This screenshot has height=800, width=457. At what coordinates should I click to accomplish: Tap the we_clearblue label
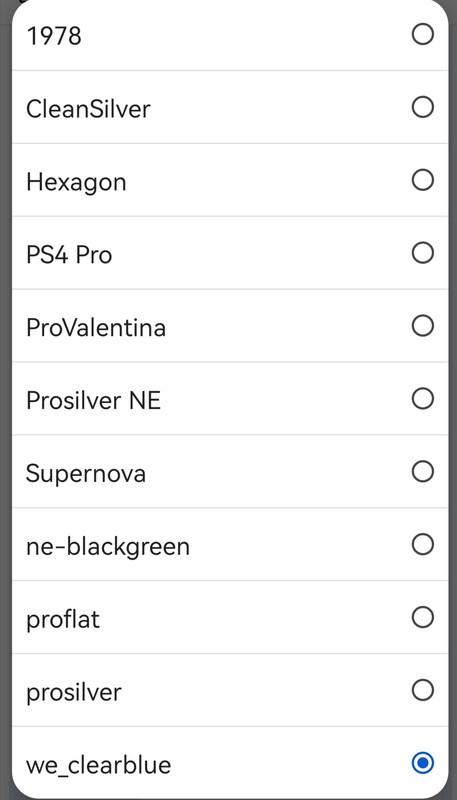[x=98, y=766]
